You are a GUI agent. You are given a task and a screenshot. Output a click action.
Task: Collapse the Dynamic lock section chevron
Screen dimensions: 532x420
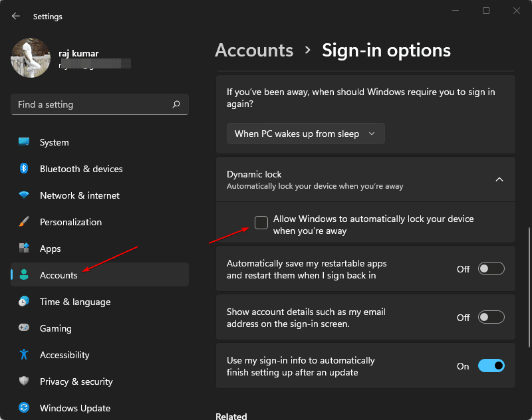(499, 179)
